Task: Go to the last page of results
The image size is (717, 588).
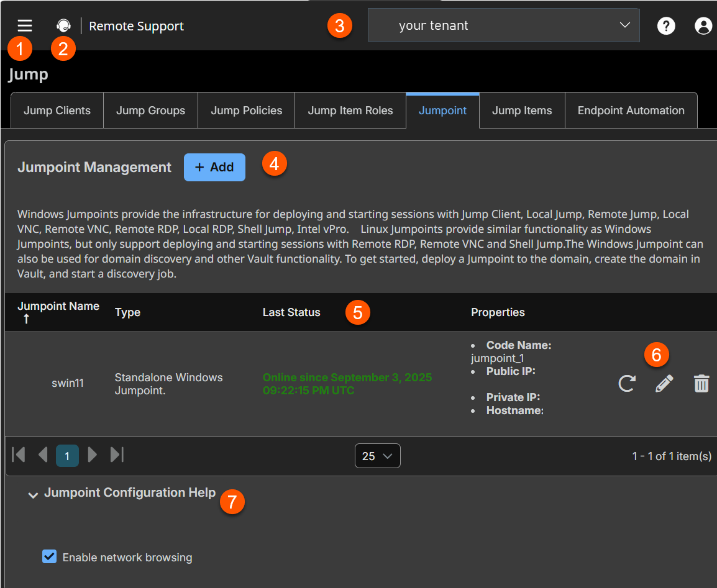Action: coord(117,455)
